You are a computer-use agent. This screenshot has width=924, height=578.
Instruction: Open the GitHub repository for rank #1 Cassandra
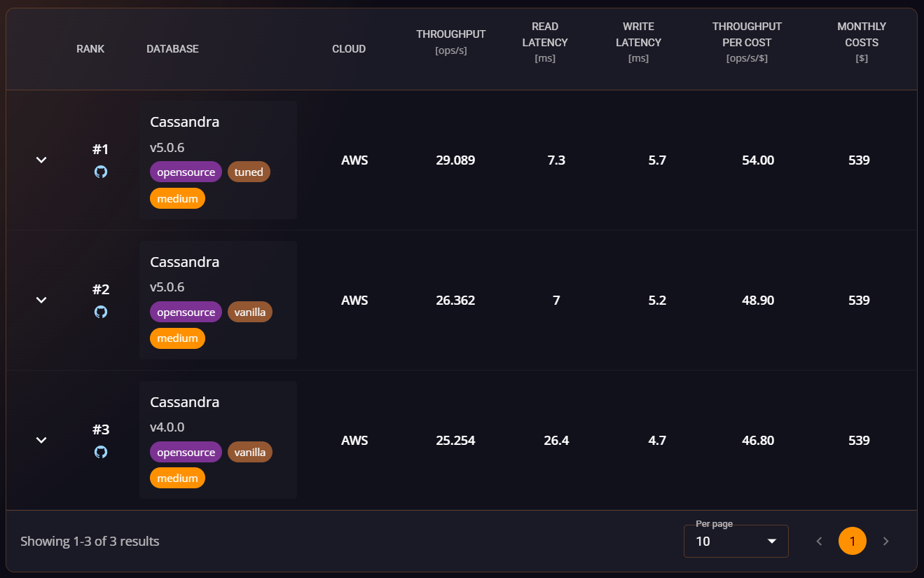(101, 172)
